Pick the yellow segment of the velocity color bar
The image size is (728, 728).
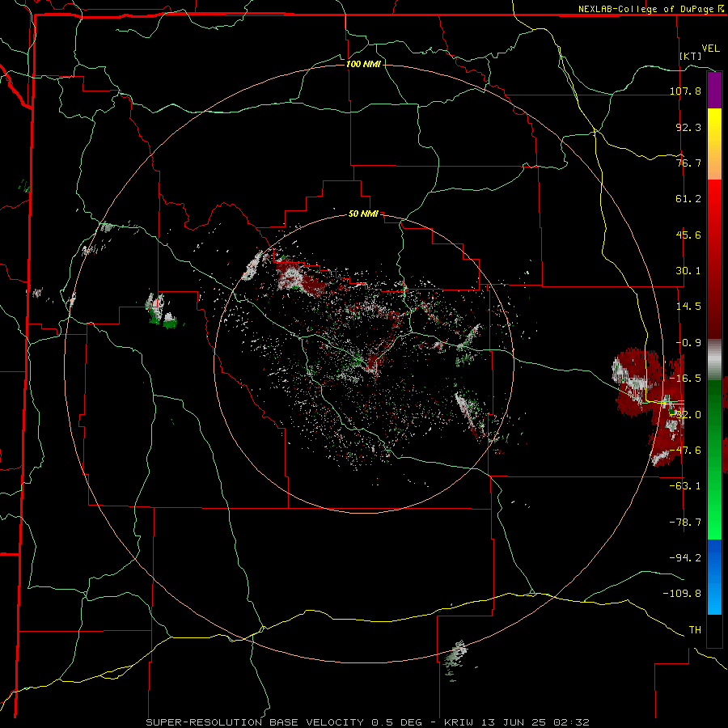pos(714,126)
